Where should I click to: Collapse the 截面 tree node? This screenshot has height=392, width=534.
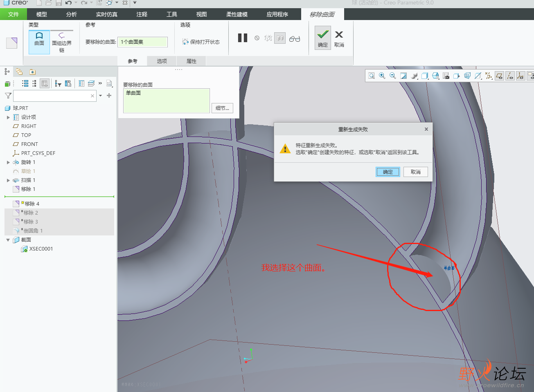8,240
